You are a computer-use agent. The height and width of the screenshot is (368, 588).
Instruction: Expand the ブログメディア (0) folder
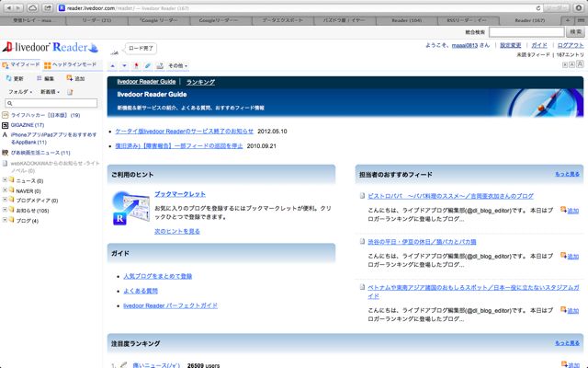coord(5,201)
